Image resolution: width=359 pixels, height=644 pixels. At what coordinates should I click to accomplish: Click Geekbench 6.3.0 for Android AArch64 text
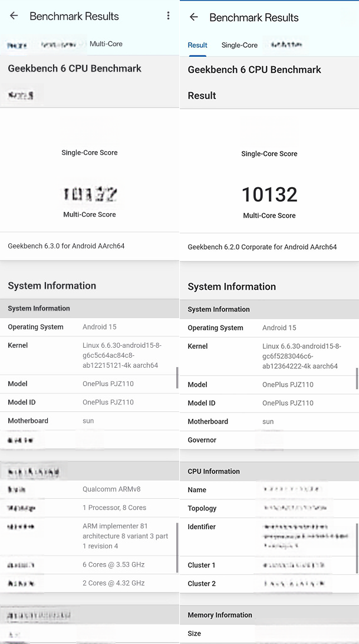(66, 246)
